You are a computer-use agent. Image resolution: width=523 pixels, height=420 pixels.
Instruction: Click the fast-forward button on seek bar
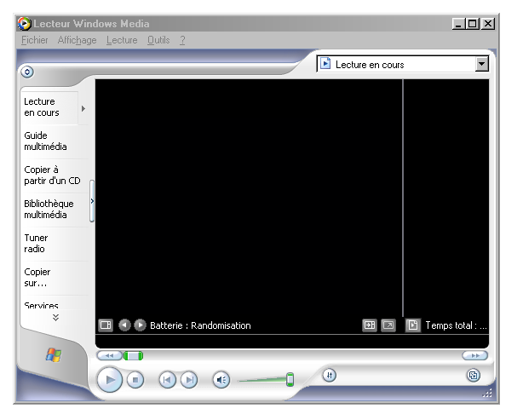click(475, 355)
